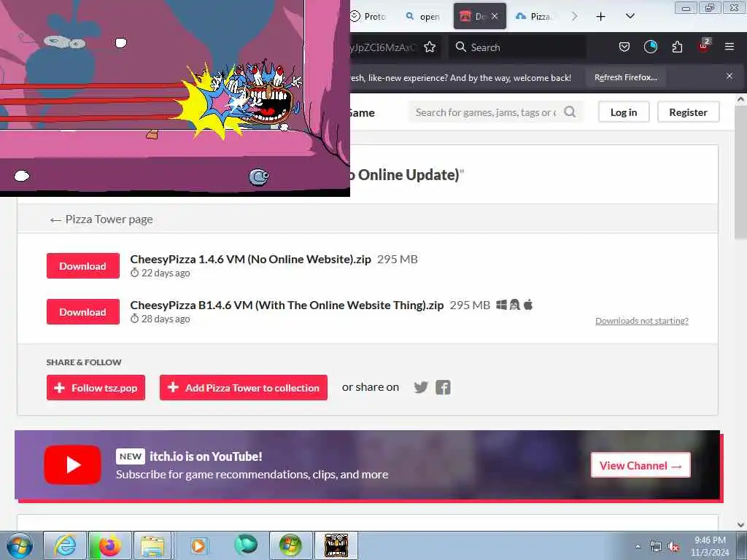Click the truncated URL in the address bar

384,47
